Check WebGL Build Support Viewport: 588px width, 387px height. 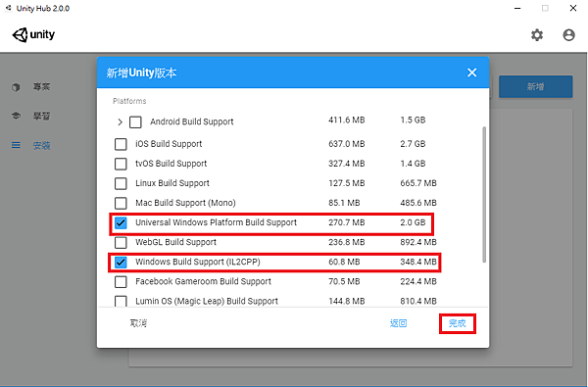click(x=121, y=242)
